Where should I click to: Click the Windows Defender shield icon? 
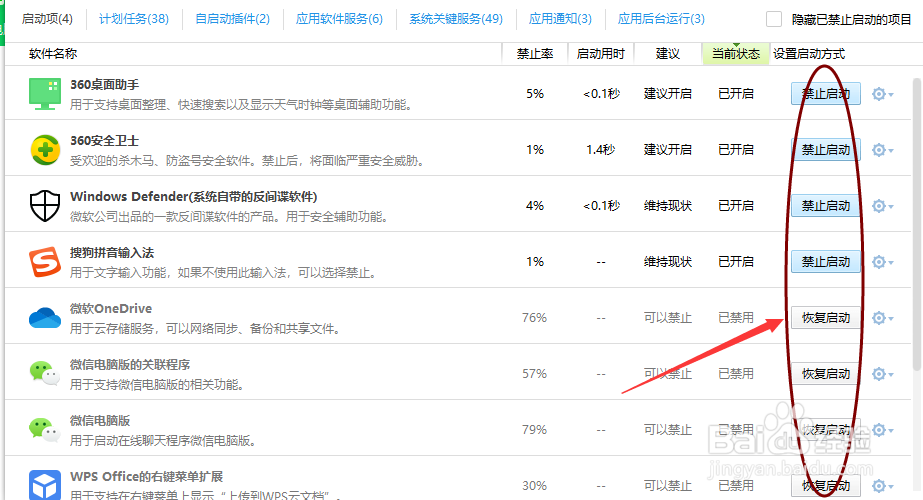click(45, 206)
